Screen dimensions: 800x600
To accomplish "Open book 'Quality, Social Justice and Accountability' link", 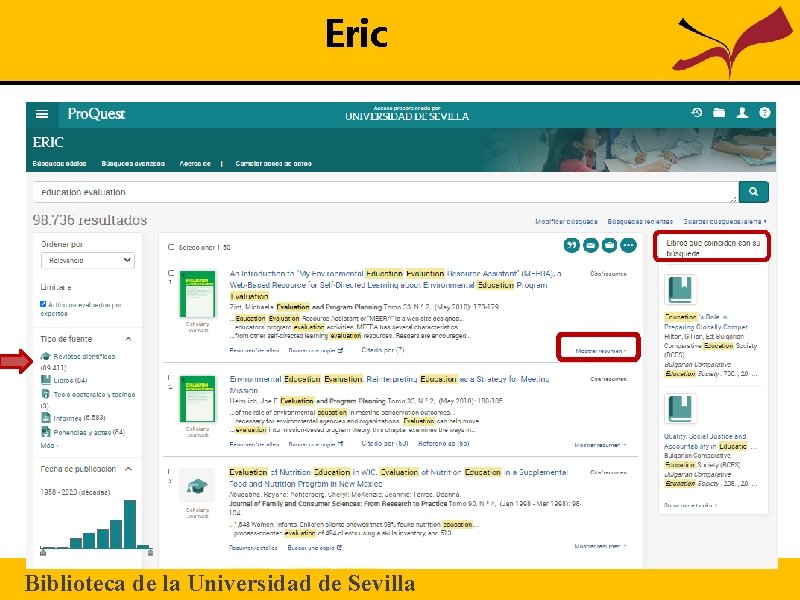I will tap(710, 441).
